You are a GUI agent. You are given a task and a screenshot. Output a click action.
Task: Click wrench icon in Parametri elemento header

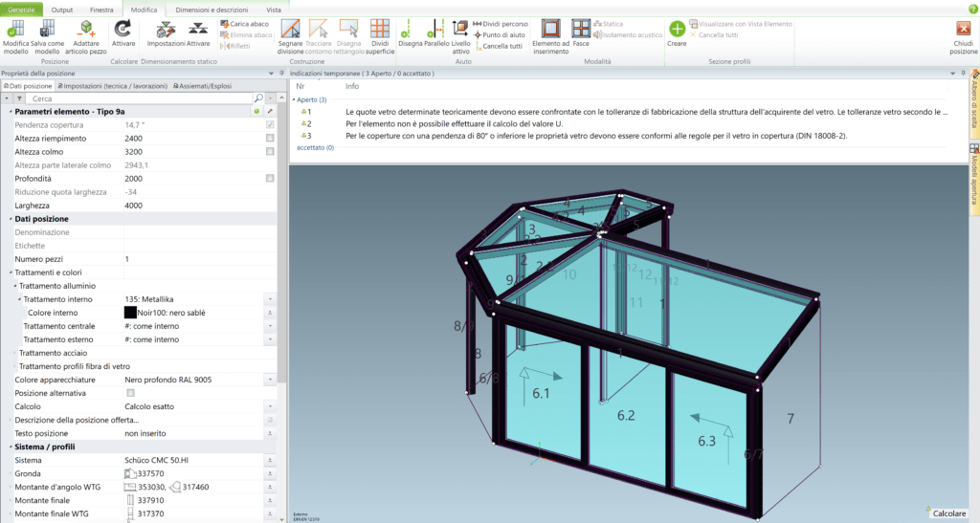[x=270, y=111]
